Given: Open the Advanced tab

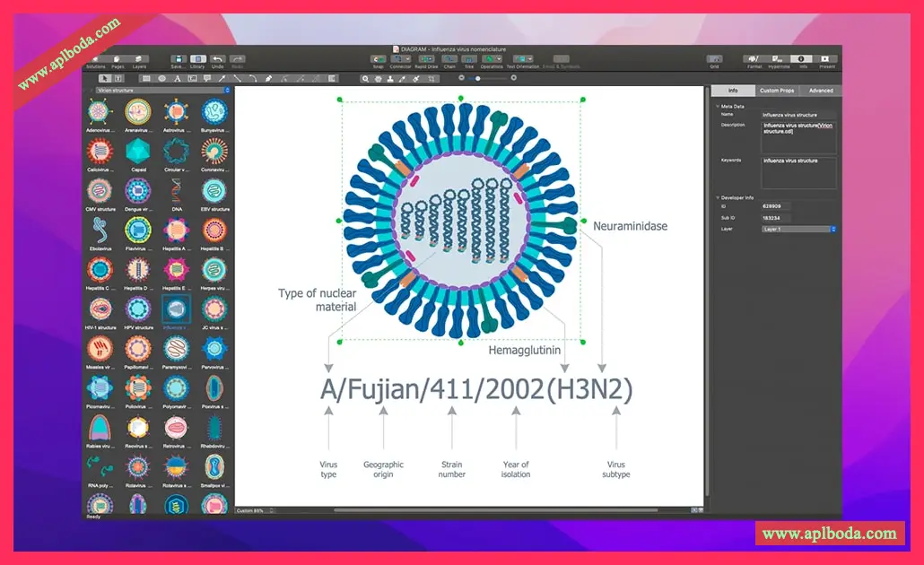Looking at the screenshot, I should coord(820,91).
